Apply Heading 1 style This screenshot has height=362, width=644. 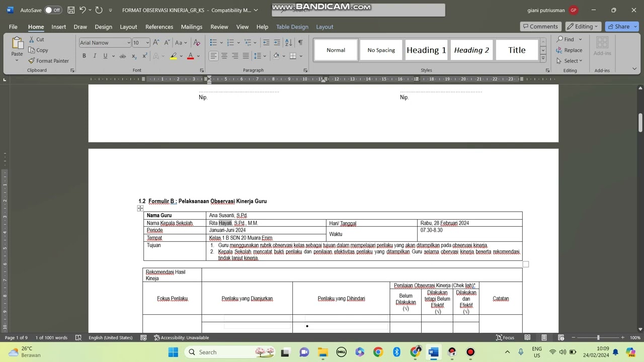(x=426, y=50)
